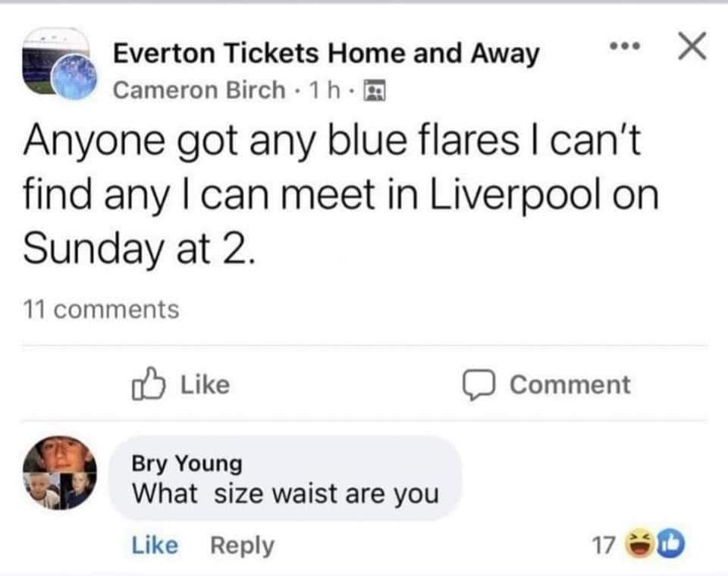This screenshot has width=728, height=576.
Task: Like Bry Young's comment
Action: pyautogui.click(x=155, y=545)
